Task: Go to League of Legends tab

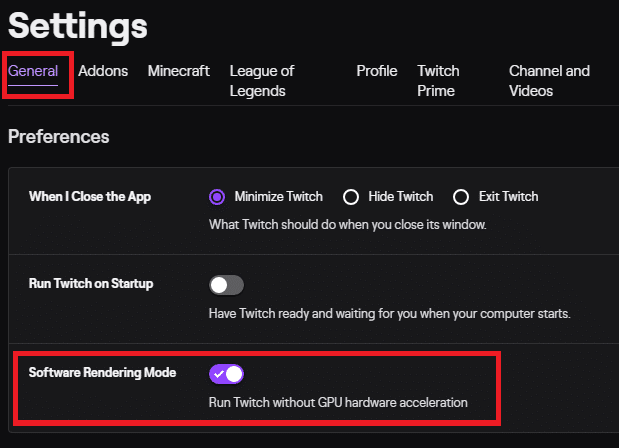Action: tap(262, 81)
